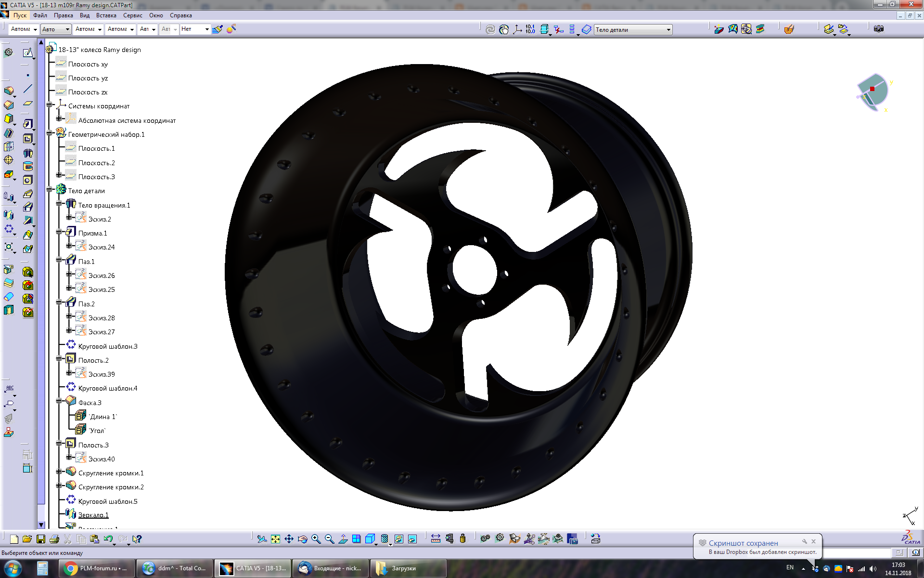The image size is (924, 578).
Task: Click the specification tree vertical scrollbar
Action: coord(41,284)
